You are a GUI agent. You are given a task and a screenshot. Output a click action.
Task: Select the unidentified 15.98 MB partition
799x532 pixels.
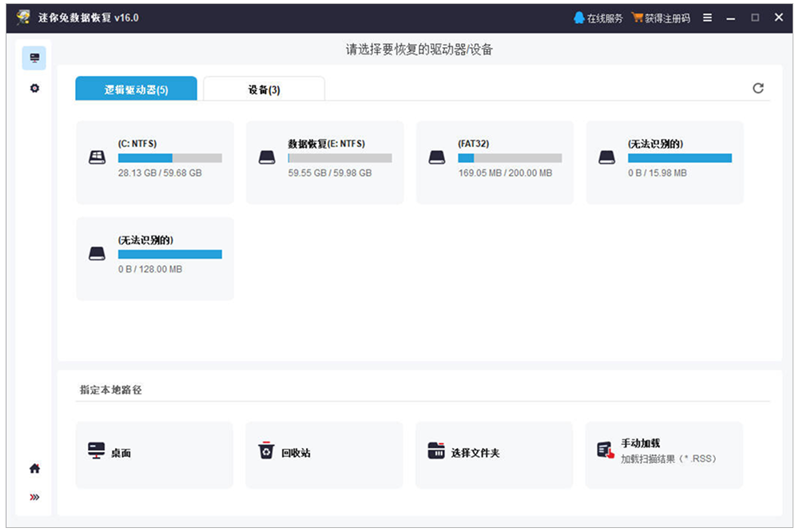coord(665,162)
